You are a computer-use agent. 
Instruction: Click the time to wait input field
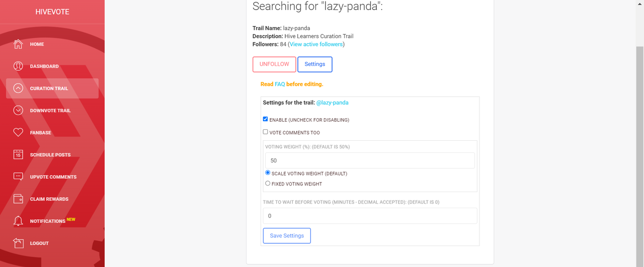[x=370, y=216]
